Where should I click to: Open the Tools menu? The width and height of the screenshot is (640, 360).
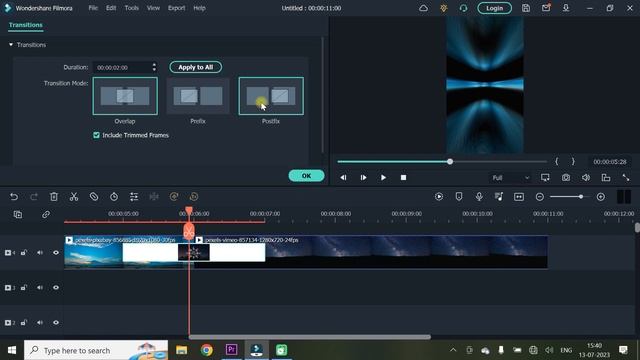131,8
